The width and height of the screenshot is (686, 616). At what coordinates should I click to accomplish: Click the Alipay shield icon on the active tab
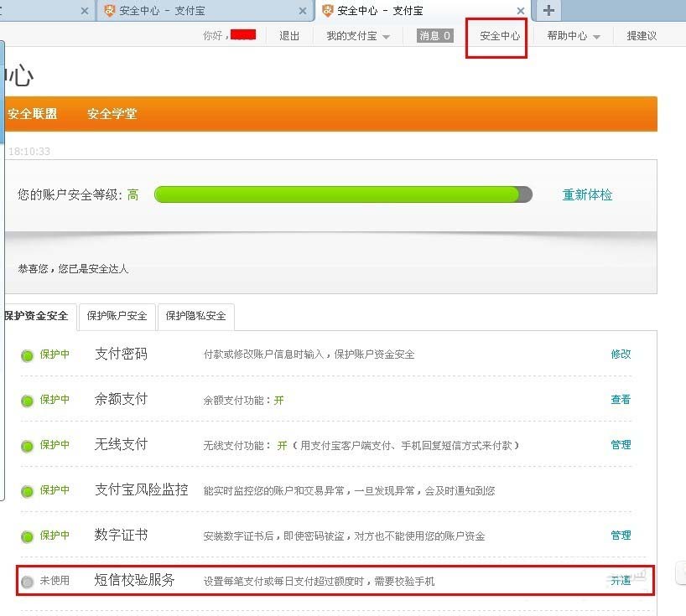point(328,11)
